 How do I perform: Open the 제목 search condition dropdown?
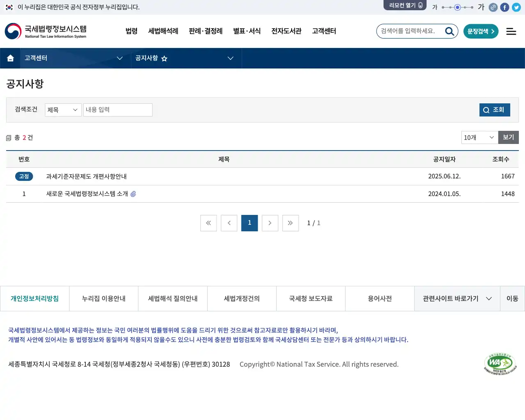pos(63,110)
